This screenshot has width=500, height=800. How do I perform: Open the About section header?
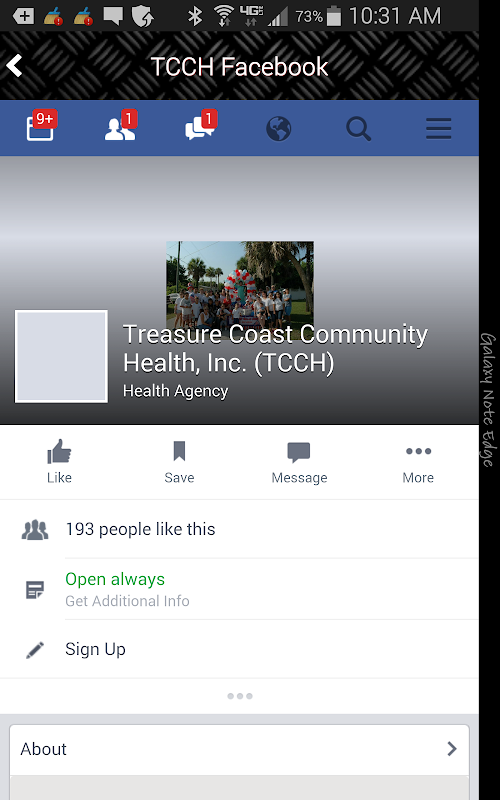[x=239, y=749]
